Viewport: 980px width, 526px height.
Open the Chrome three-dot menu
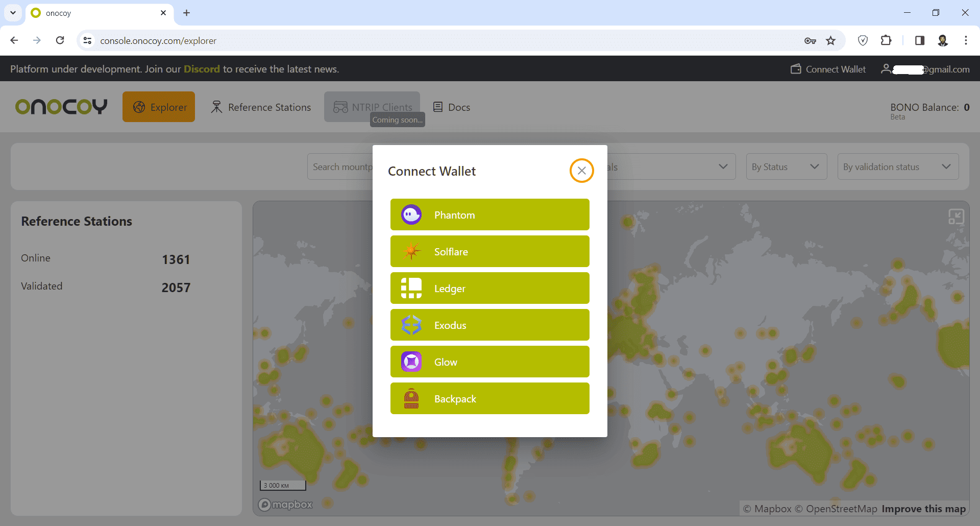(x=966, y=40)
